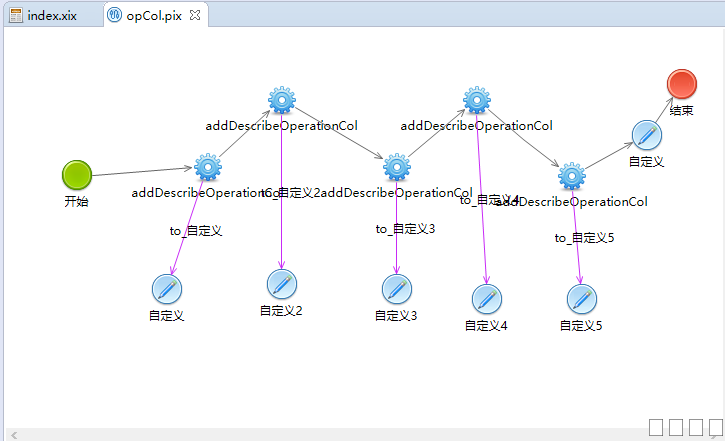Viewport: 725px width, 441px height.
Task: Click the 自定义 pencil node near 结束
Action: 647,134
